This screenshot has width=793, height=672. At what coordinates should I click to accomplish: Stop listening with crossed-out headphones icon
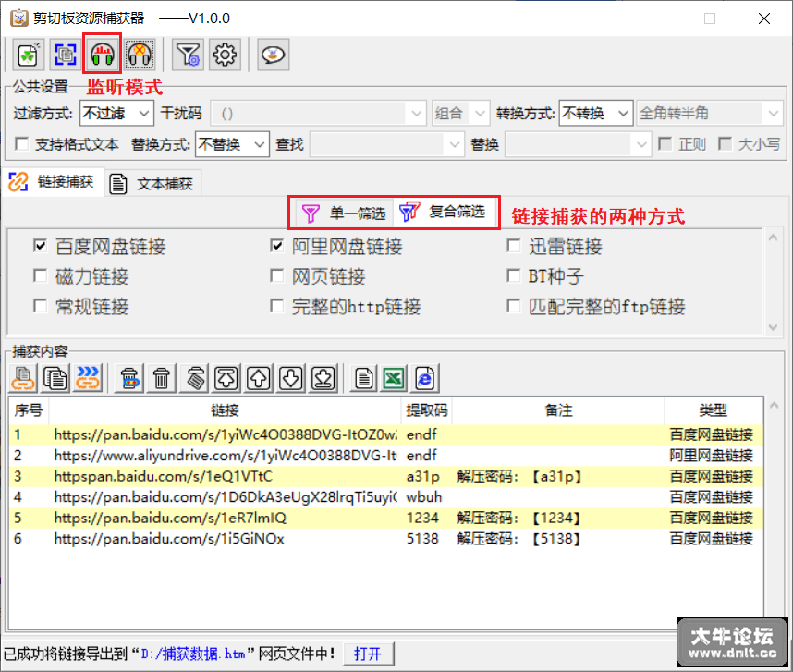[140, 55]
